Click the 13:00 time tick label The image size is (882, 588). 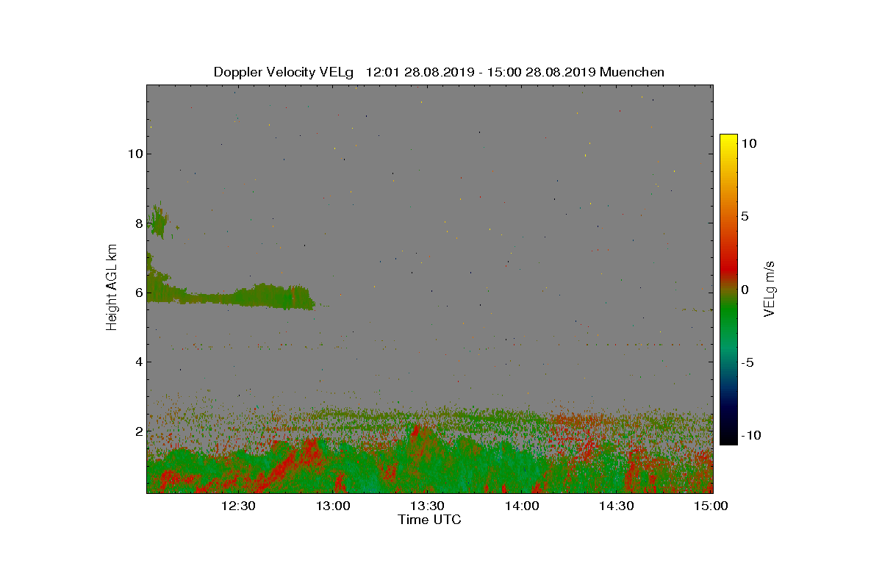(332, 506)
